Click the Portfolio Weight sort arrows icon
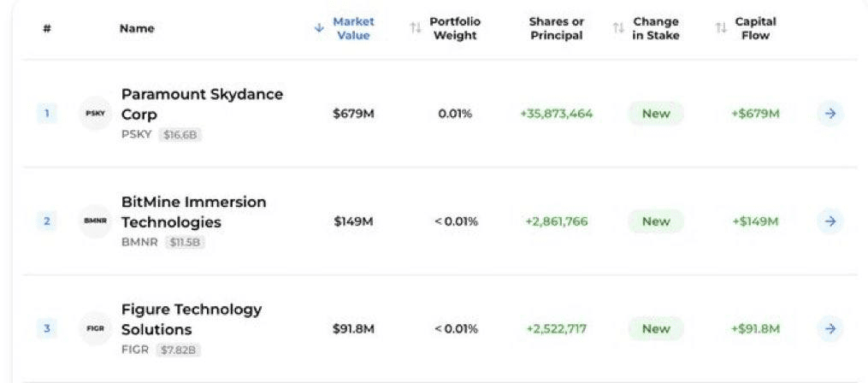 pyautogui.click(x=416, y=28)
